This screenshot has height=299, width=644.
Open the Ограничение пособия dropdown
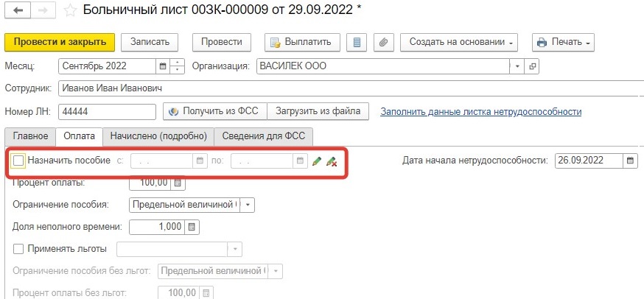coord(248,205)
